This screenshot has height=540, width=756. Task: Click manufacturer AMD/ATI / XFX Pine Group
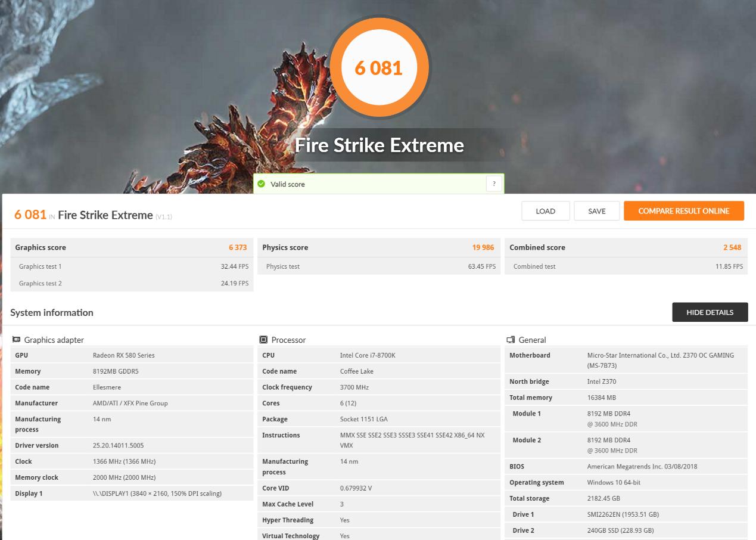click(x=130, y=404)
